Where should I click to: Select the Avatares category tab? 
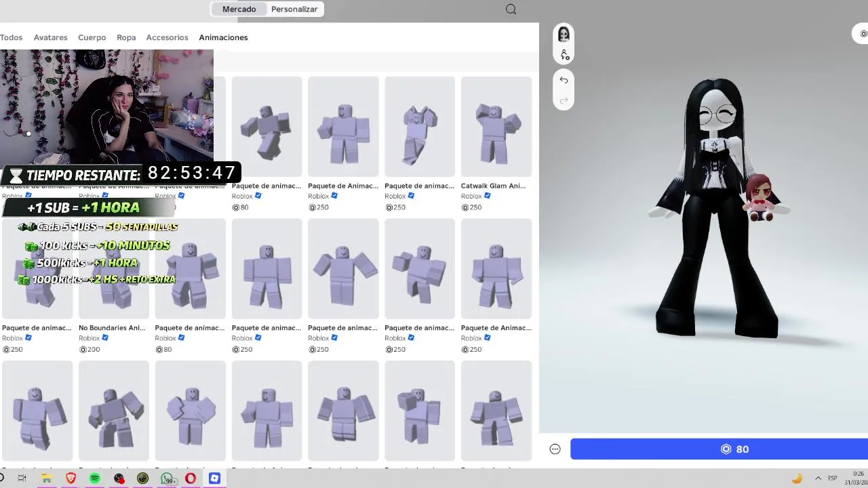pyautogui.click(x=50, y=37)
